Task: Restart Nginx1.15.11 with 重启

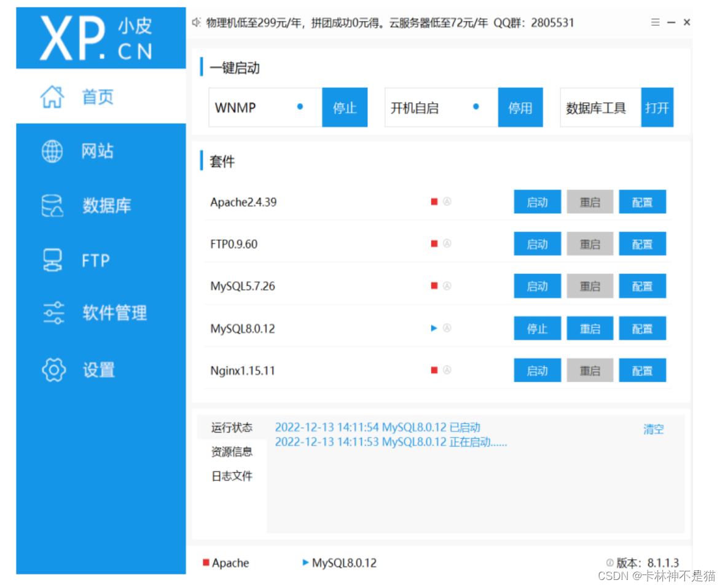Action: 590,370
